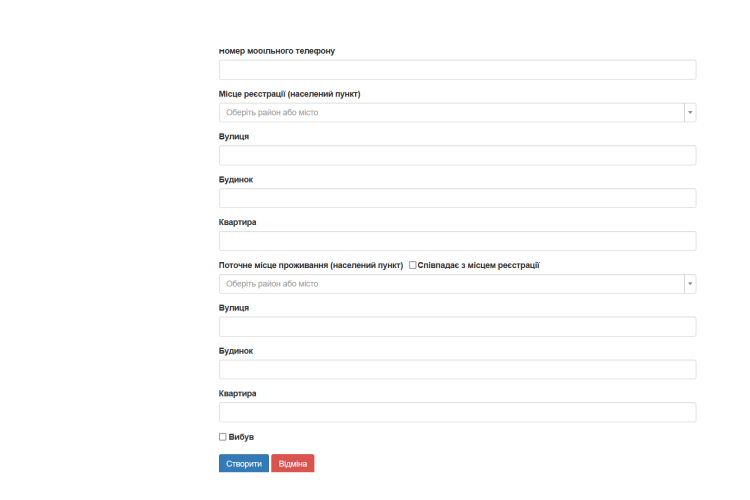The image size is (750, 500).
Task: Click the 'Номер мобільного телефону' label
Action: click(x=277, y=51)
